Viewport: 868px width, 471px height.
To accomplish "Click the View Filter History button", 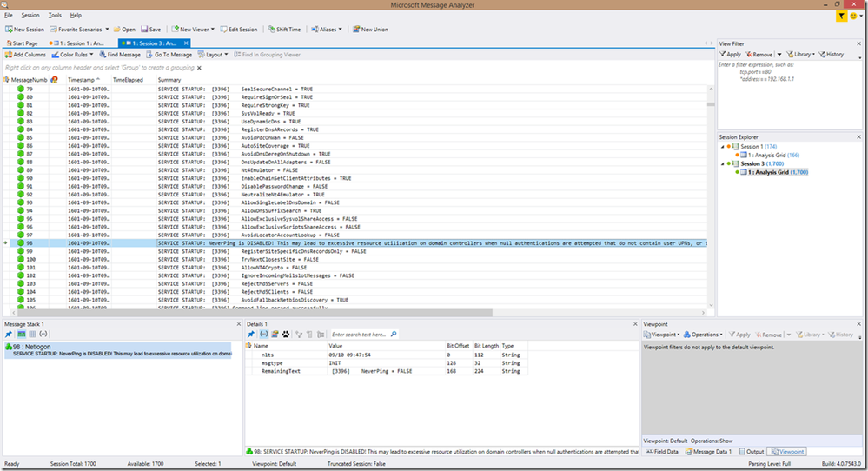I will [832, 54].
